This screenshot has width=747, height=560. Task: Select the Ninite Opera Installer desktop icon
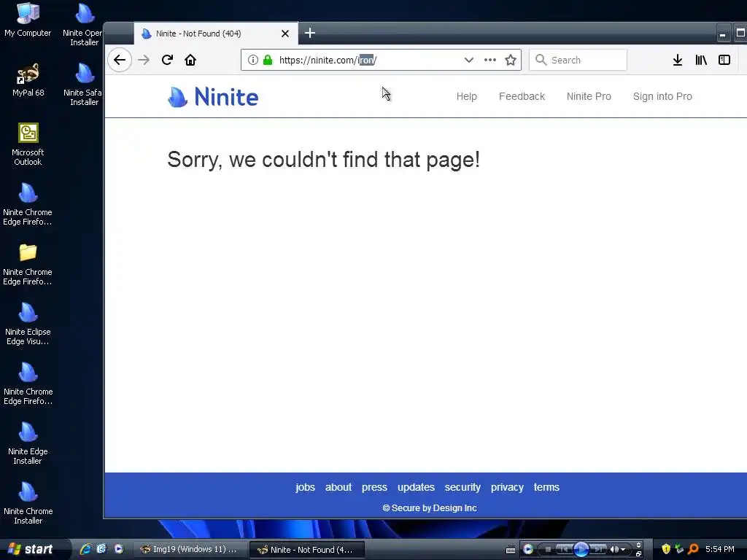83,25
